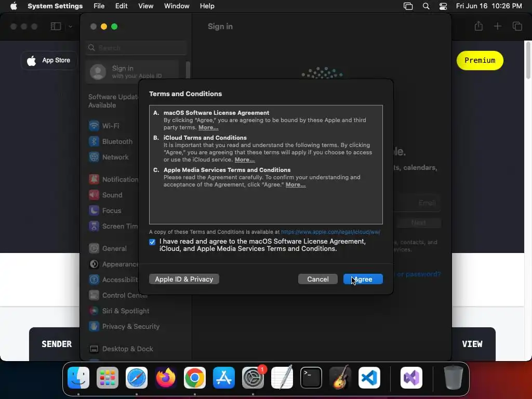This screenshot has width=532, height=399.
Task: Open the Window menu
Action: pos(177,6)
